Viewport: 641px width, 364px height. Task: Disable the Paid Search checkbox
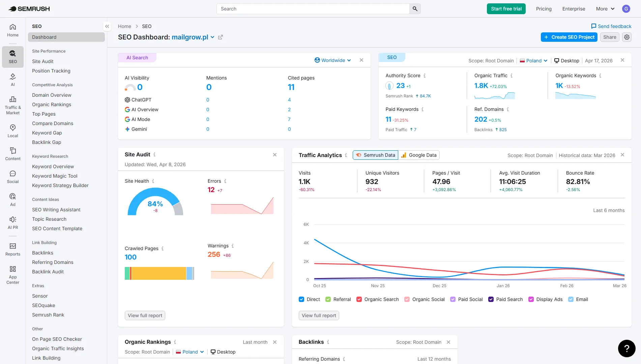[491, 299]
